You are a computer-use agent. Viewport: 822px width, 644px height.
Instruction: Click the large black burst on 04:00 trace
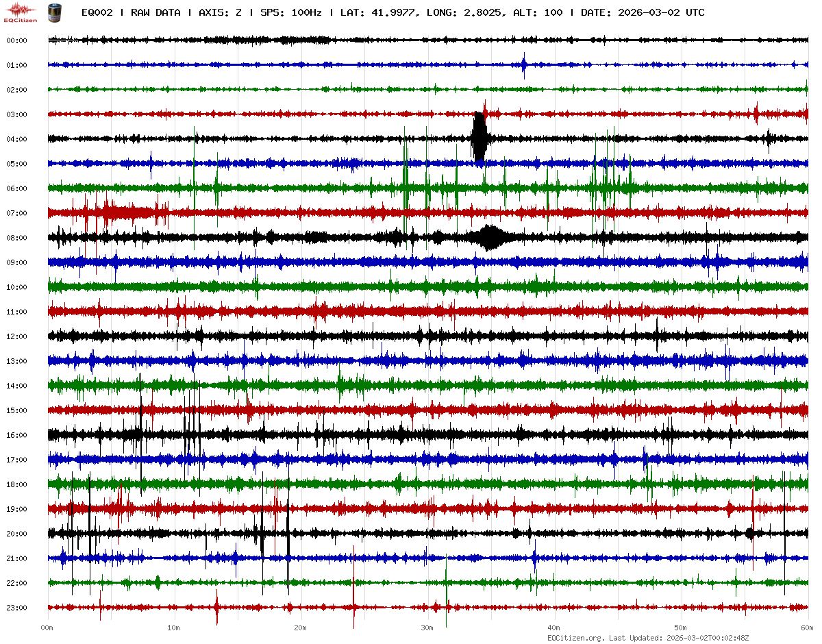point(479,139)
